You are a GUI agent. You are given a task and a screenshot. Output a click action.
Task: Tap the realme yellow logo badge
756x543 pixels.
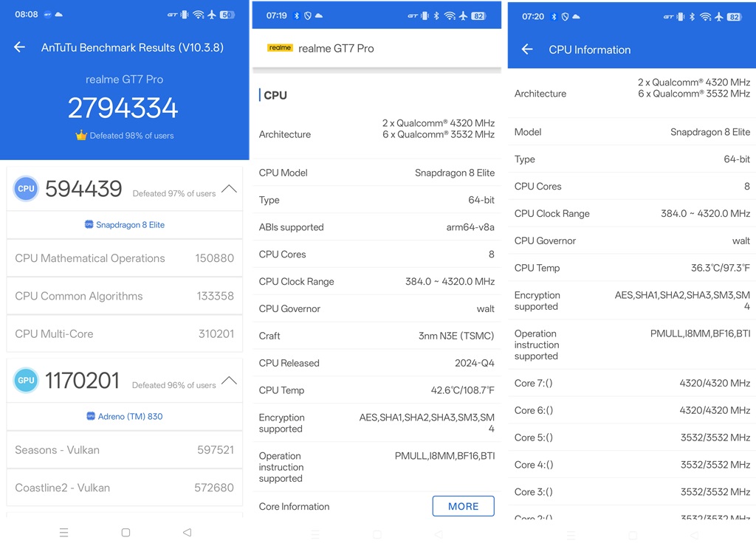click(x=280, y=48)
